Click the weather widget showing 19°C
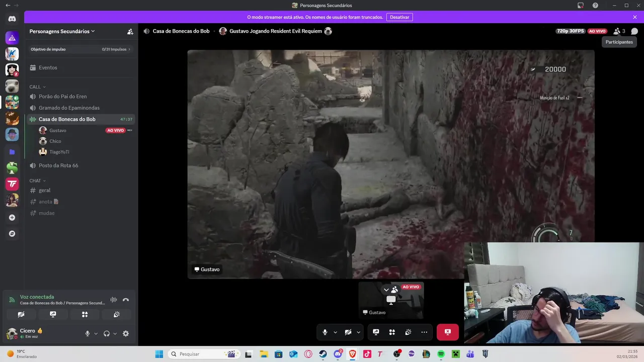Viewport: 644px width, 362px height. 22,354
